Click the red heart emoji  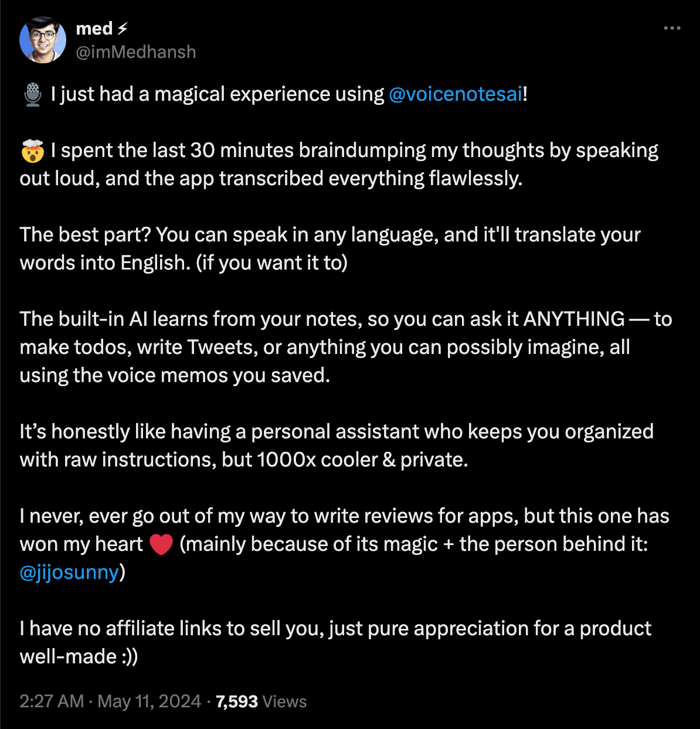tap(161, 544)
